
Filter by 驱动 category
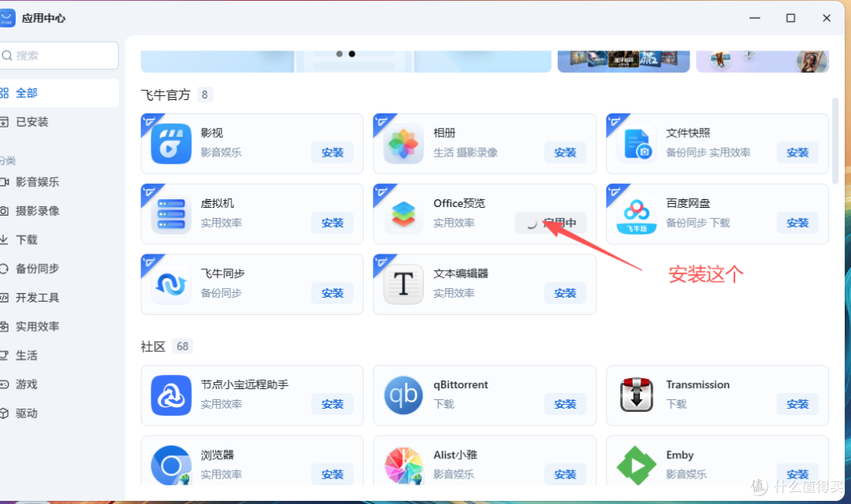pos(59,413)
